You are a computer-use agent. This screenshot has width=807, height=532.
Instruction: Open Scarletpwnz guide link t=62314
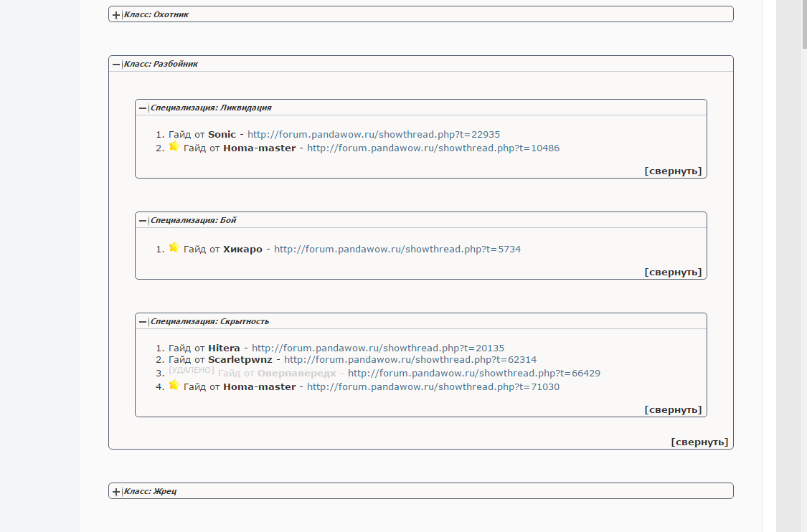point(410,359)
